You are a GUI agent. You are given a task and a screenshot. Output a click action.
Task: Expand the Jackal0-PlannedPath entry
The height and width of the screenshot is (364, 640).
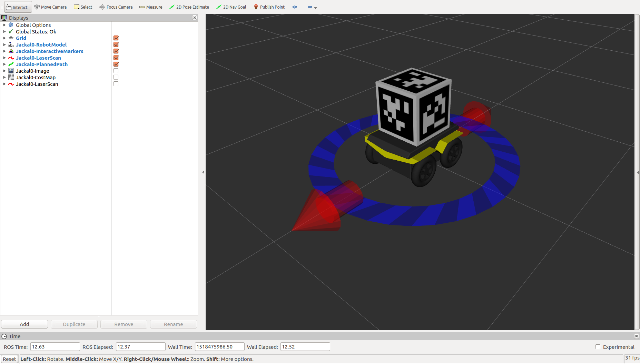click(x=4, y=64)
